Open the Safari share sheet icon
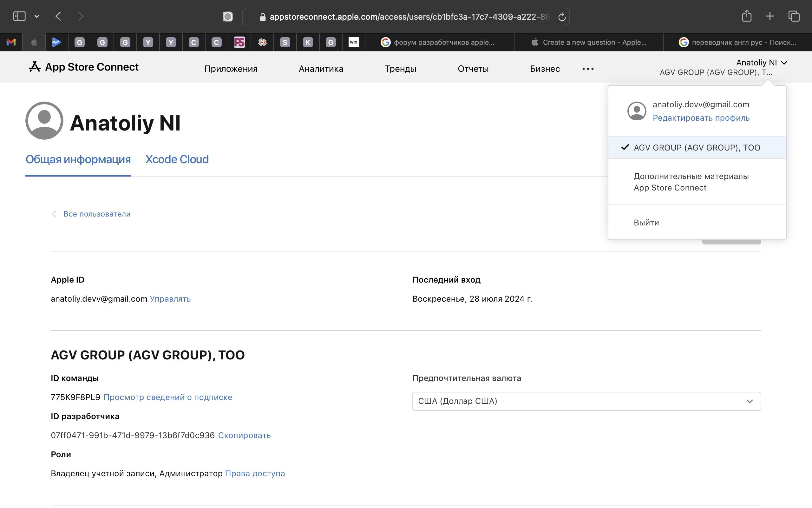Image resolution: width=812 pixels, height=508 pixels. (747, 16)
